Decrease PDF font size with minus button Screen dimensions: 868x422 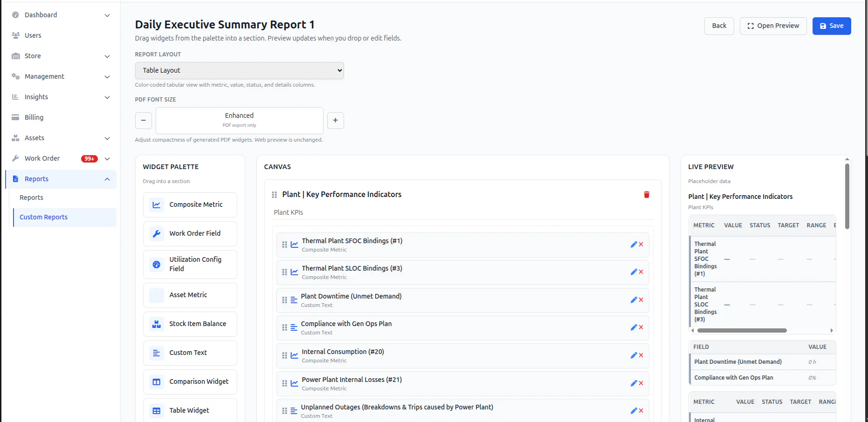point(144,121)
